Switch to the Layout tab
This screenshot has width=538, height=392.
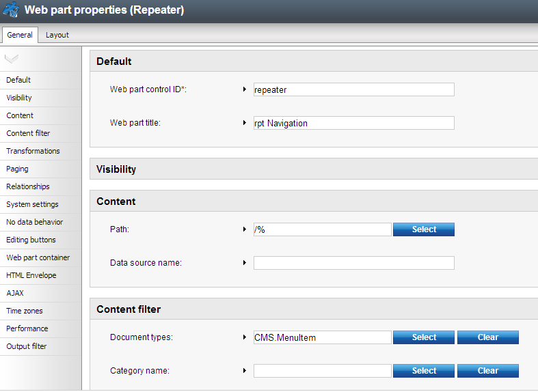(57, 35)
